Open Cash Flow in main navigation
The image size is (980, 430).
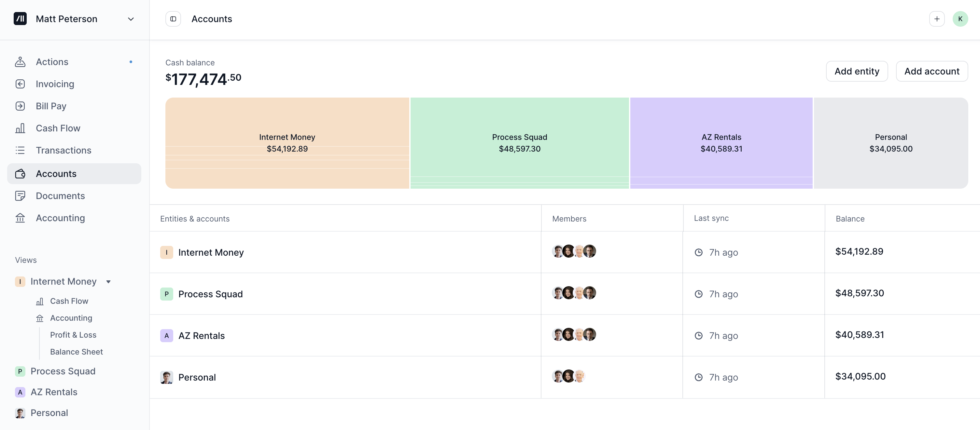click(x=58, y=128)
